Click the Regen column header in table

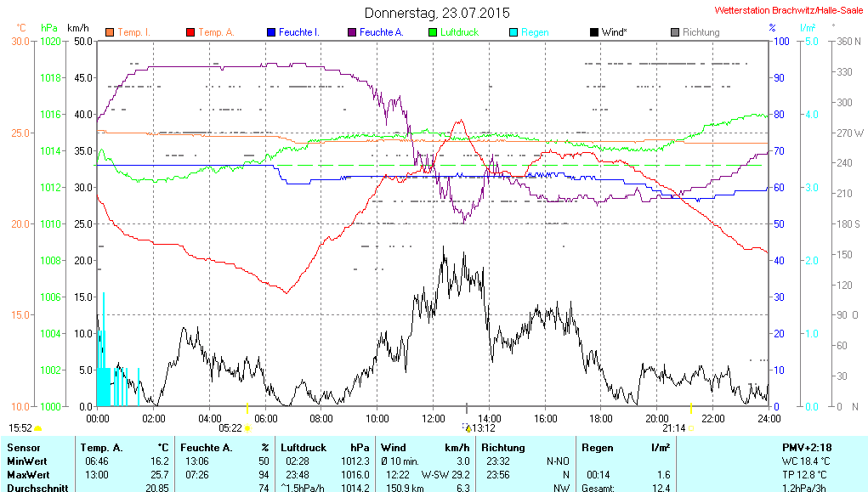[x=598, y=447]
